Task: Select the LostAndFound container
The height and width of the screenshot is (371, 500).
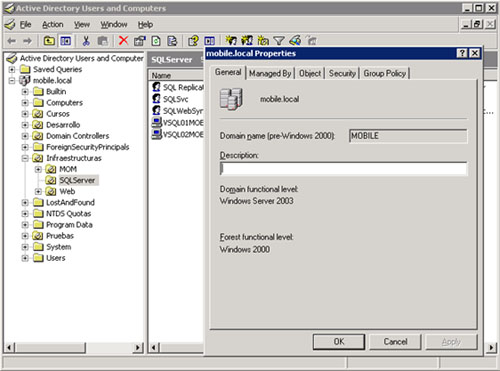Action: [x=70, y=203]
